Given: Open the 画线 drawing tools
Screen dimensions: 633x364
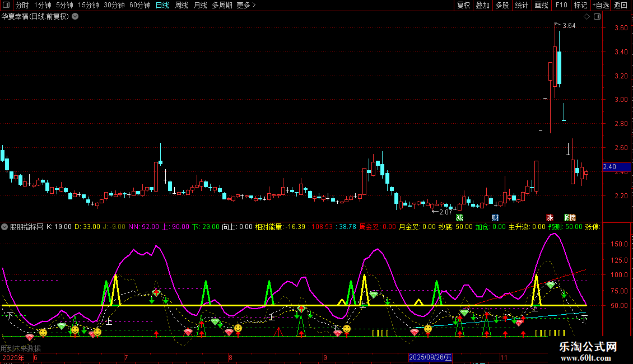Looking at the screenshot, I should [x=541, y=6].
